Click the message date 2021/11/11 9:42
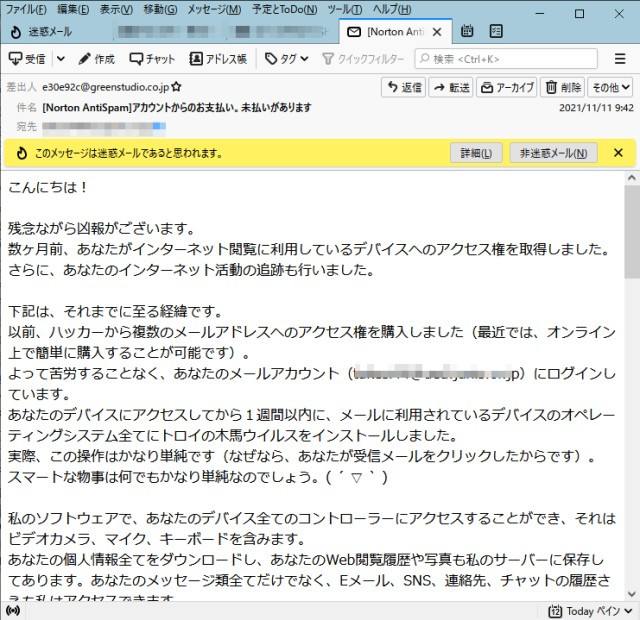 point(596,108)
